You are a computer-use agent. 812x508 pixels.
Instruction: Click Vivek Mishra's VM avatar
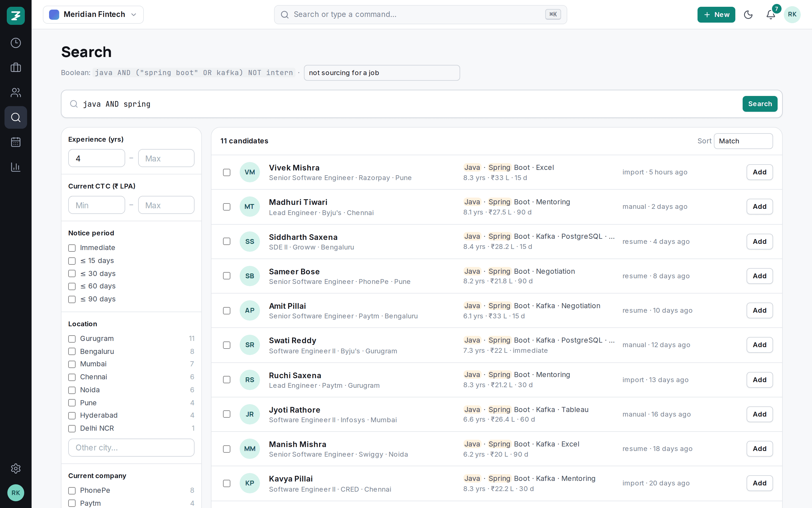(x=250, y=172)
